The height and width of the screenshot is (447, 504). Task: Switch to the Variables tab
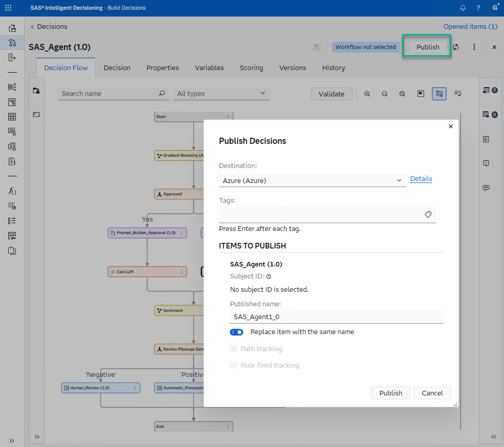[x=209, y=68]
